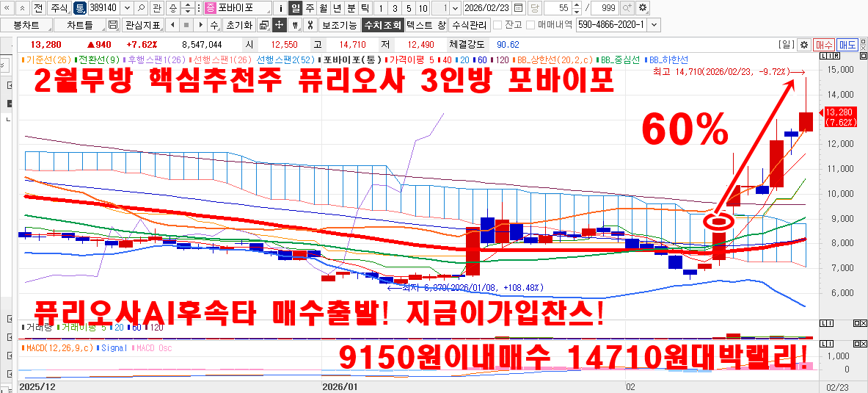Click the gear icon beside the 매수 button
The image size is (868, 393).
click(804, 45)
